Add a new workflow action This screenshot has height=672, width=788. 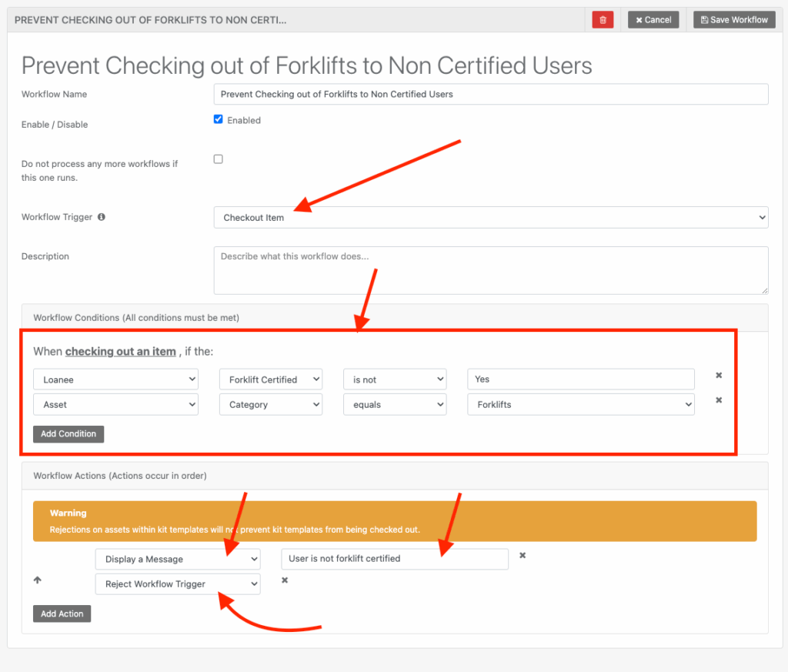coord(62,613)
